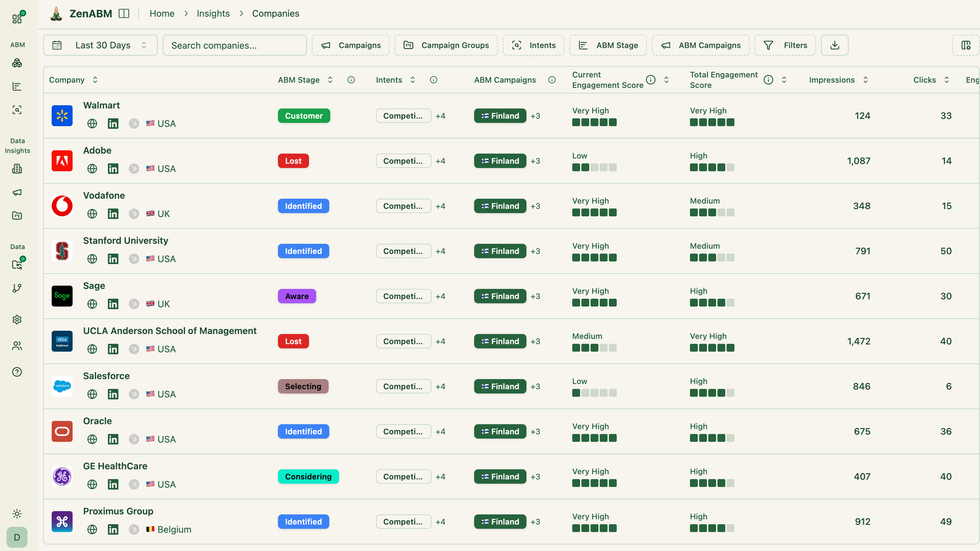Open UCLA Anderson School of Management link
This screenshot has height=551, width=980.
(170, 331)
